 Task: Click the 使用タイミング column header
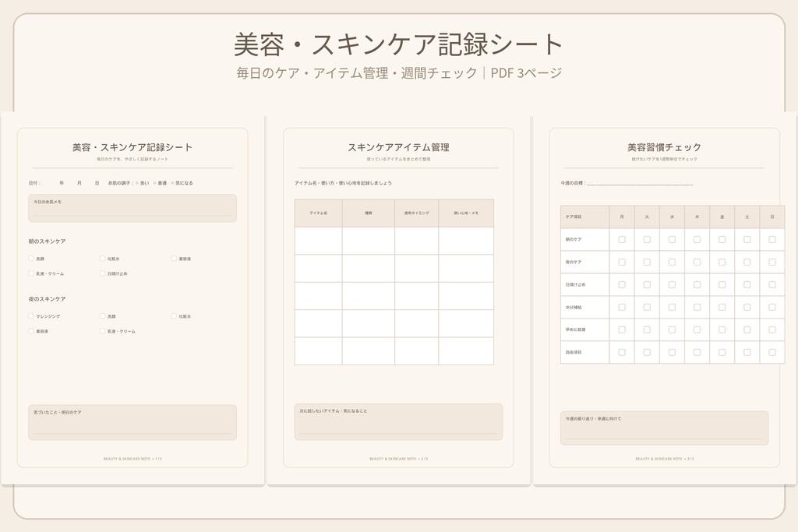pyautogui.click(x=417, y=213)
